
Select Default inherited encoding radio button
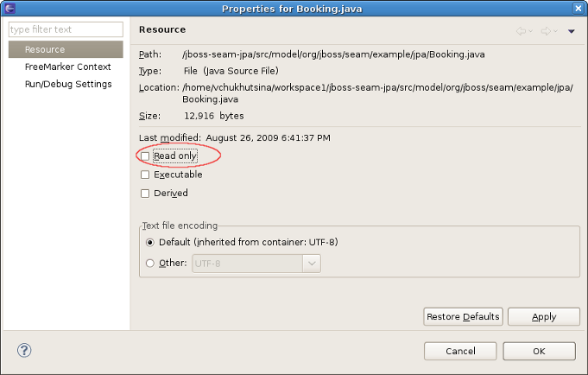(150, 242)
